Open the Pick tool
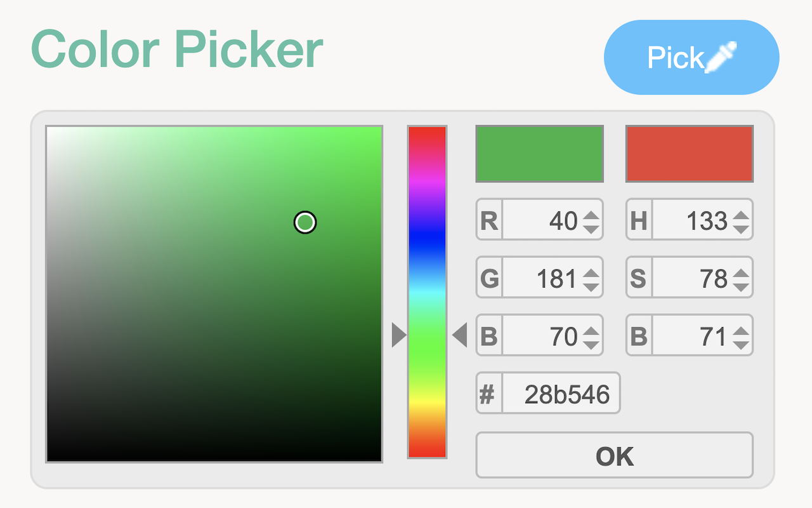Viewport: 812px width, 508px height. [691, 57]
